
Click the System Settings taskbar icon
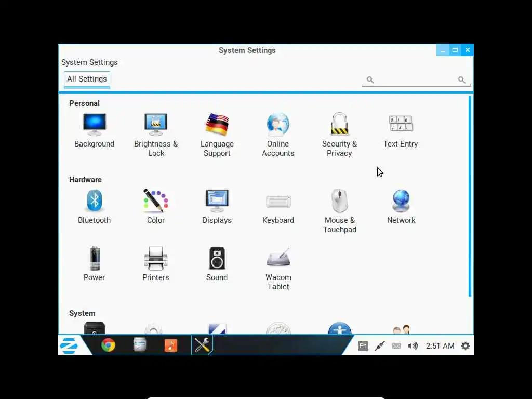click(x=202, y=345)
